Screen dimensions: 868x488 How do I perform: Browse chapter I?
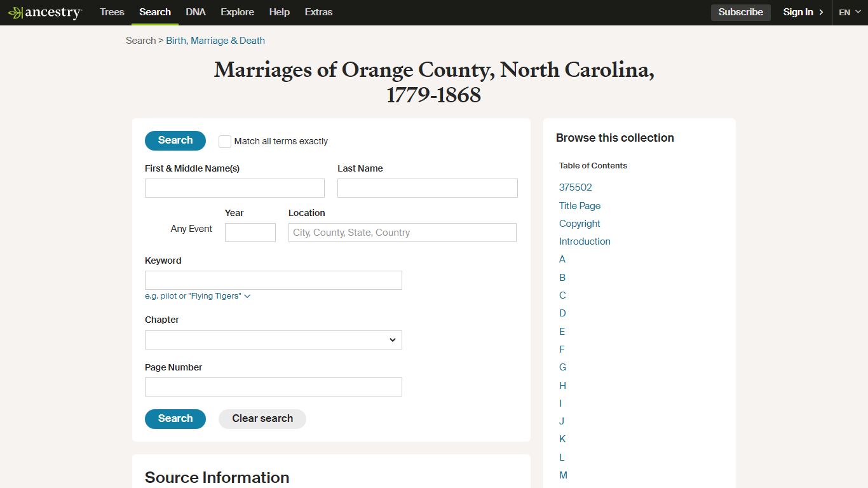(x=560, y=403)
